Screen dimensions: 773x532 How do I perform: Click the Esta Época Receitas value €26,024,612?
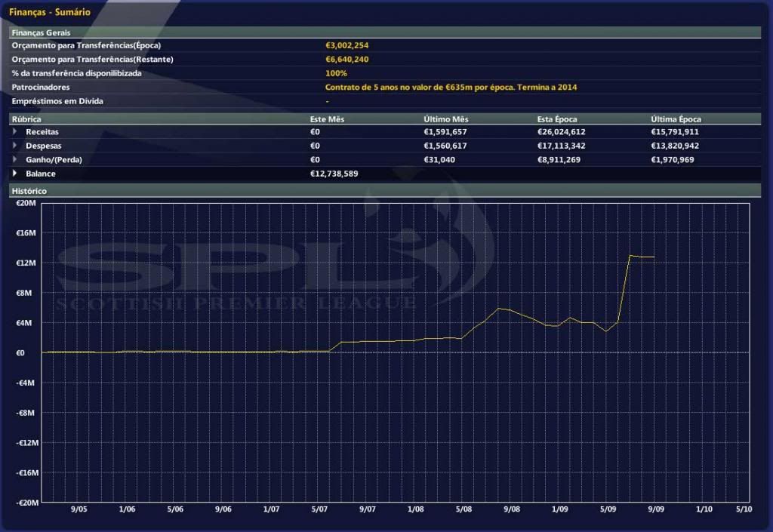tap(562, 132)
